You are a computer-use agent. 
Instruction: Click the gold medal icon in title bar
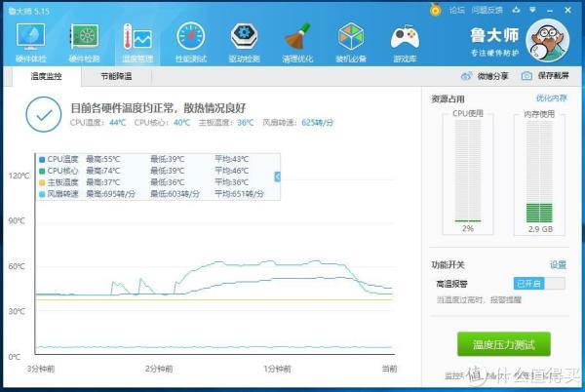(x=436, y=10)
